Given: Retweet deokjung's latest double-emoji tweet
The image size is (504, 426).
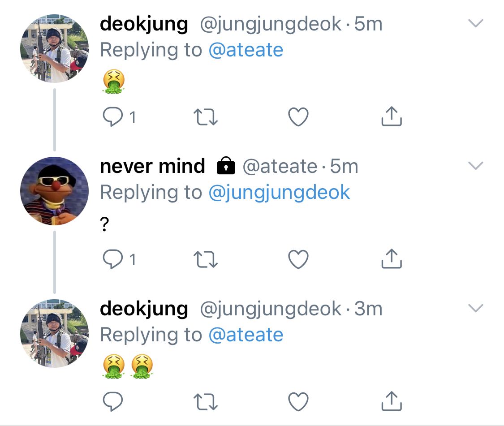Looking at the screenshot, I should click(206, 402).
